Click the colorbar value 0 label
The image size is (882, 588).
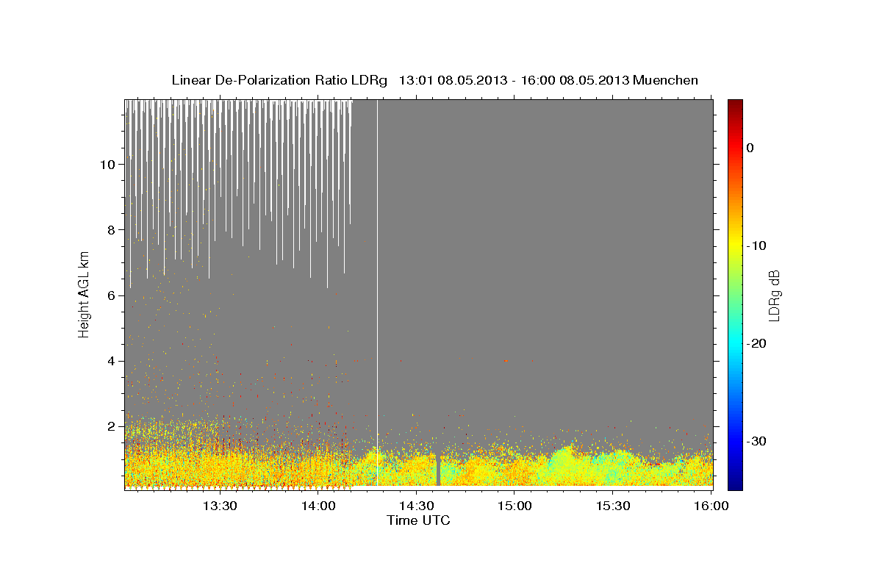(750, 148)
